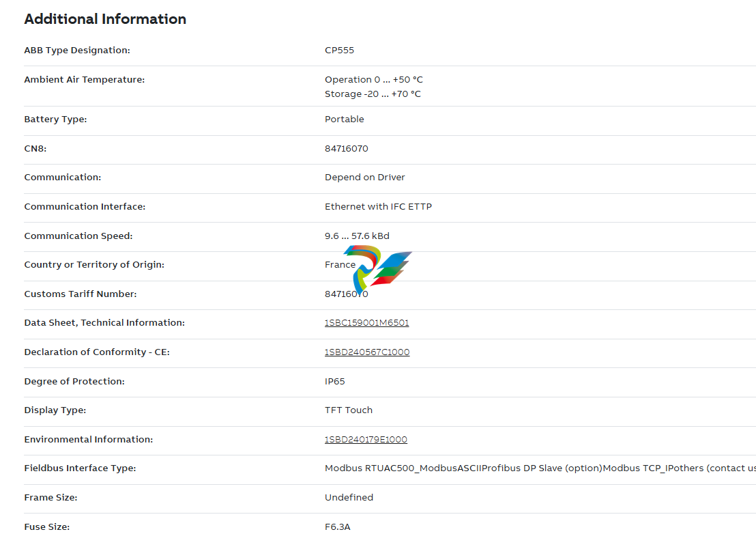This screenshot has width=756, height=534.
Task: Click the 'Ambient Air Temperature:' label
Action: click(x=85, y=80)
